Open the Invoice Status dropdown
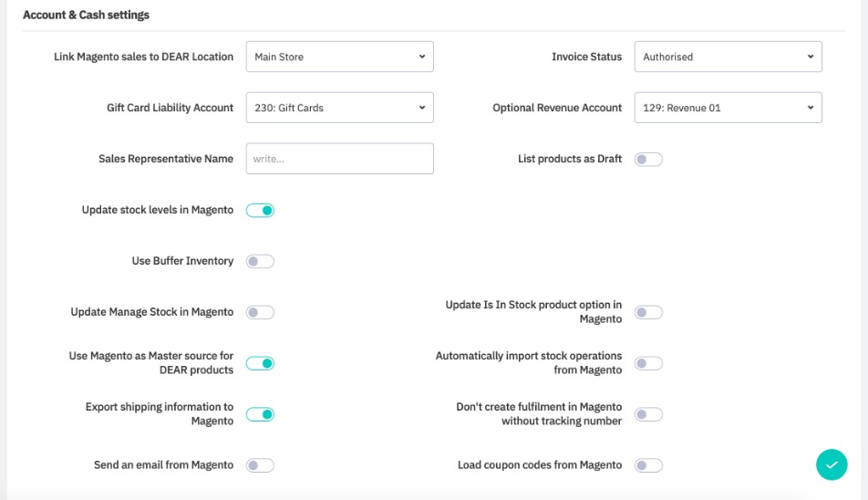Screen dimensions: 868x500 (x=728, y=57)
